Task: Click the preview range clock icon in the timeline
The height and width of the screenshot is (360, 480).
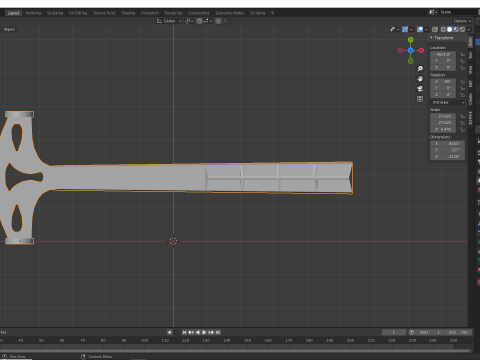Action: [x=412, y=332]
